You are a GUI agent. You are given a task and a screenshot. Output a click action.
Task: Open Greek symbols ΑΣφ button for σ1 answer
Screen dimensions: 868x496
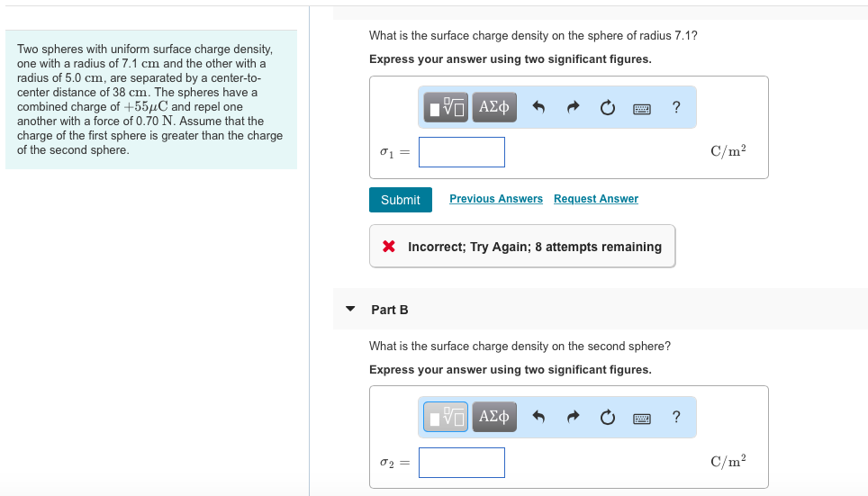click(x=494, y=107)
